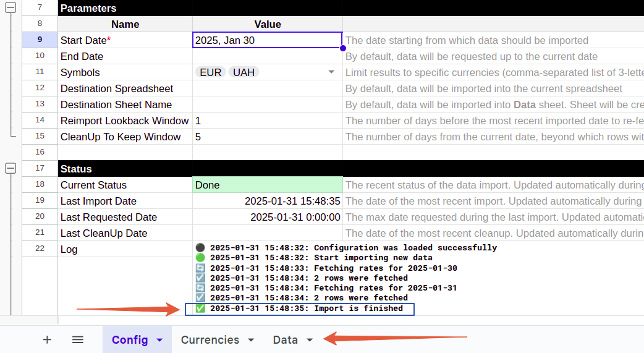Select empty Last CleanUp Date value cell
This screenshot has width=644, height=353.
(x=268, y=233)
